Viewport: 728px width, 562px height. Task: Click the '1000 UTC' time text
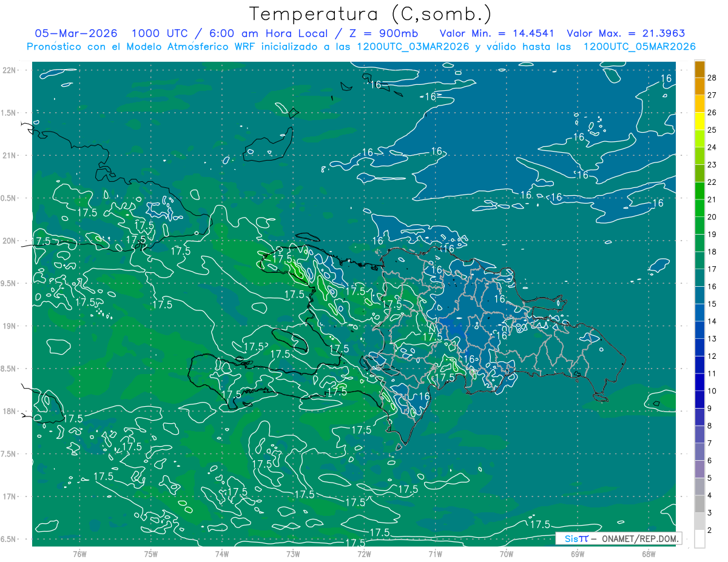tap(160, 33)
